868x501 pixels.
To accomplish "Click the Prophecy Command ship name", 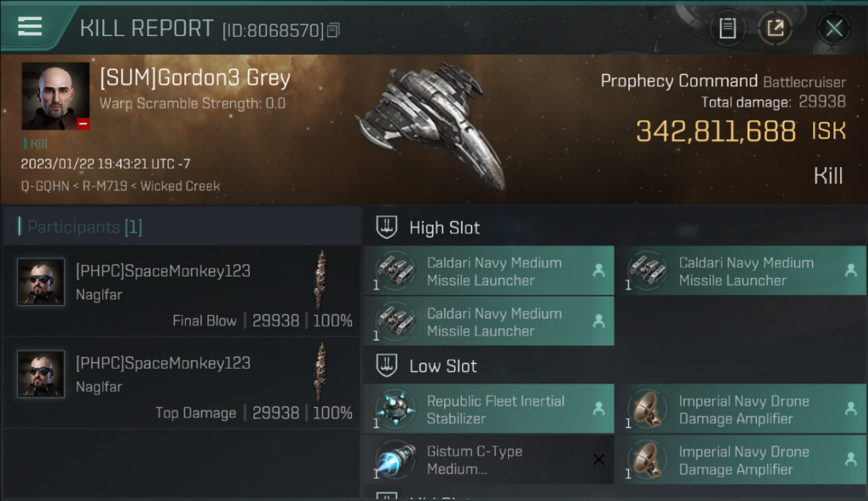I will tap(679, 81).
